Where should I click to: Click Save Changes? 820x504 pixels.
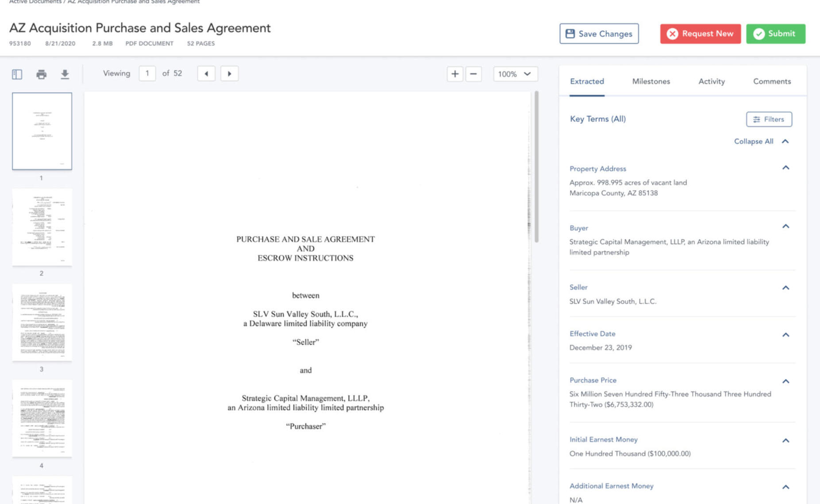click(599, 34)
